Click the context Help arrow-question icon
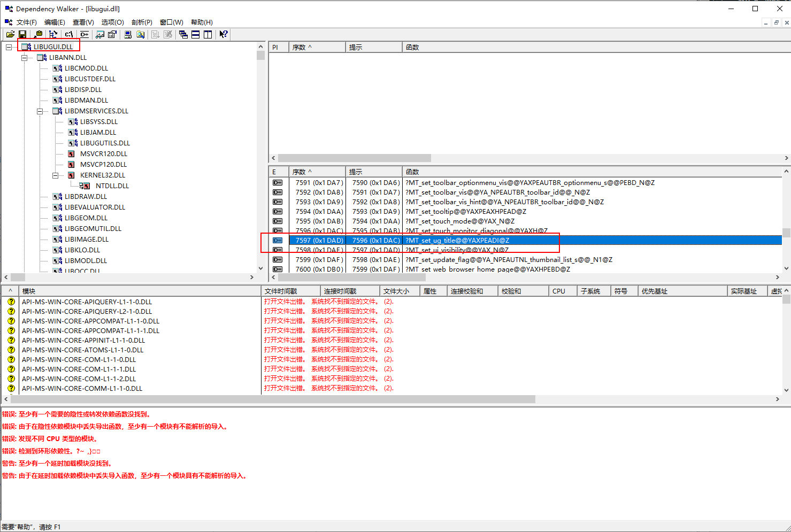 224,34
